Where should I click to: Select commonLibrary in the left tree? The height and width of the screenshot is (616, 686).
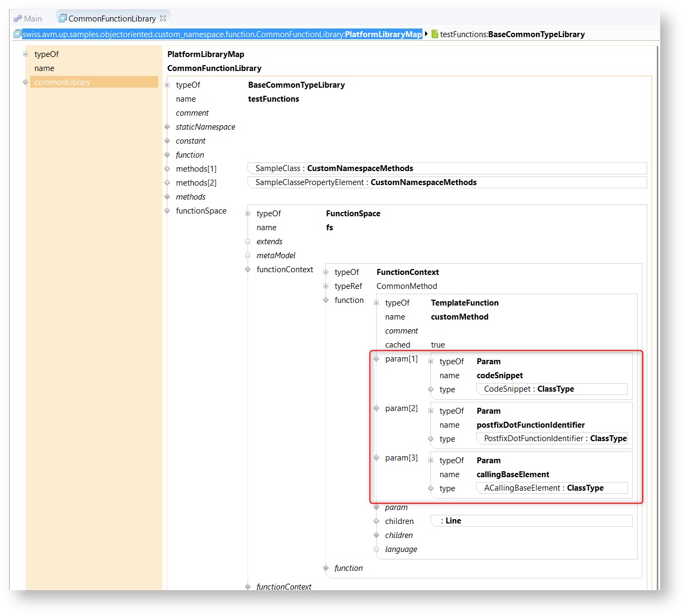62,82
